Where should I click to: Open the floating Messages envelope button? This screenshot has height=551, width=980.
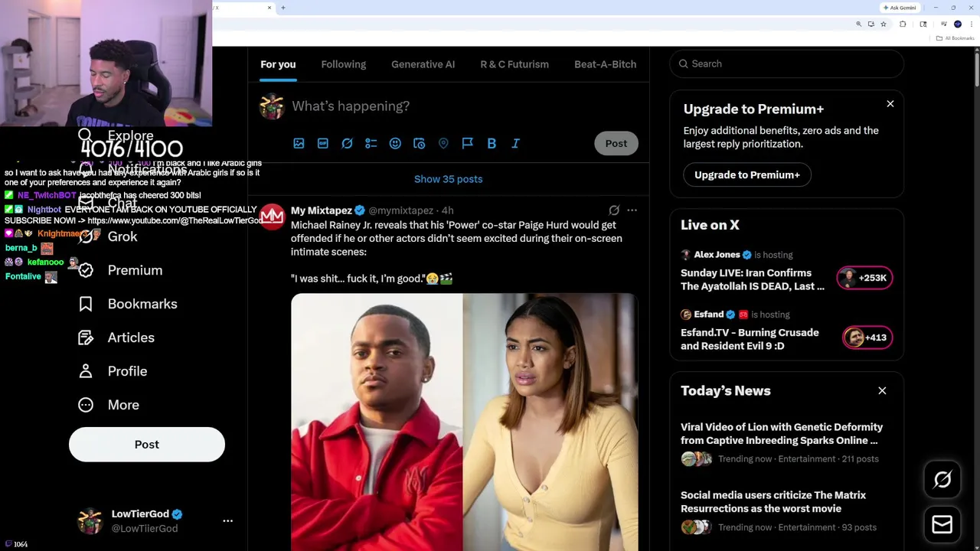(x=942, y=524)
